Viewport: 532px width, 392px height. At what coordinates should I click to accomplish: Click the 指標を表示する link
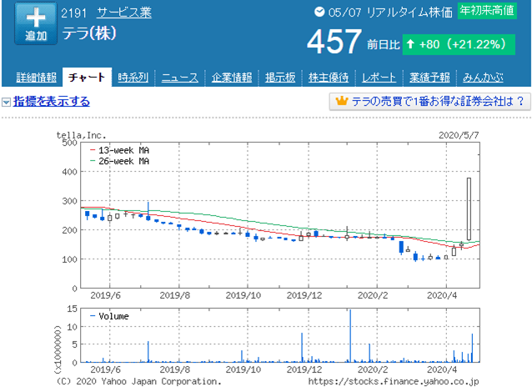(x=52, y=102)
